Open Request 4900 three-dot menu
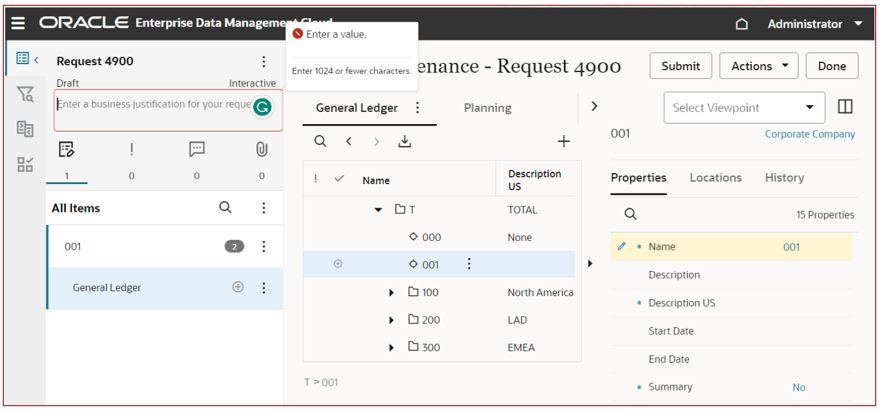Viewport: 884px width, 411px height. pyautogui.click(x=263, y=61)
